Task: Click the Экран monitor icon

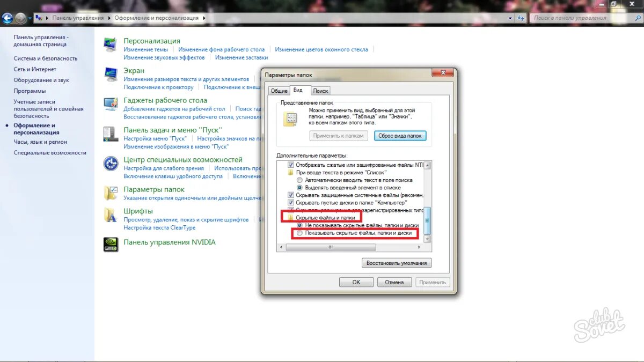Action: tap(111, 74)
